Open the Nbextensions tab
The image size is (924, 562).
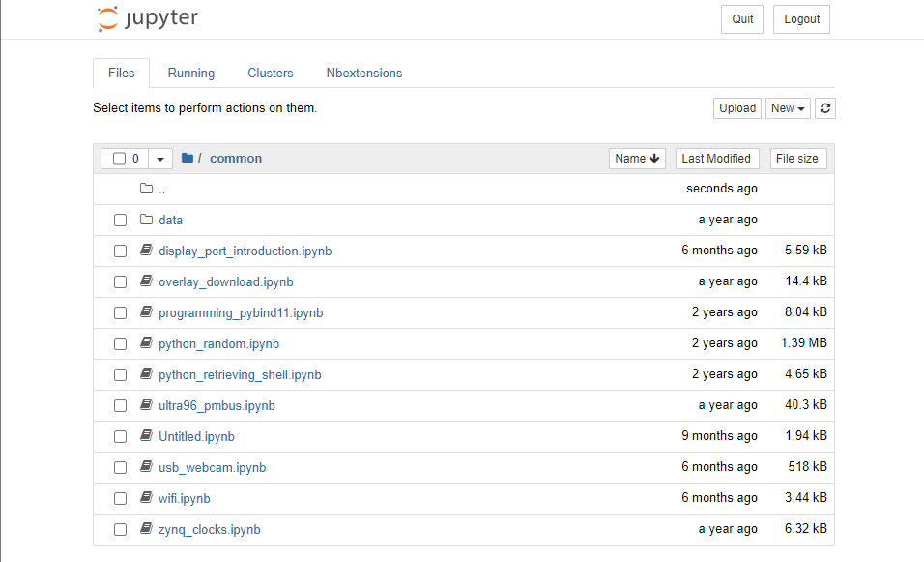click(364, 74)
